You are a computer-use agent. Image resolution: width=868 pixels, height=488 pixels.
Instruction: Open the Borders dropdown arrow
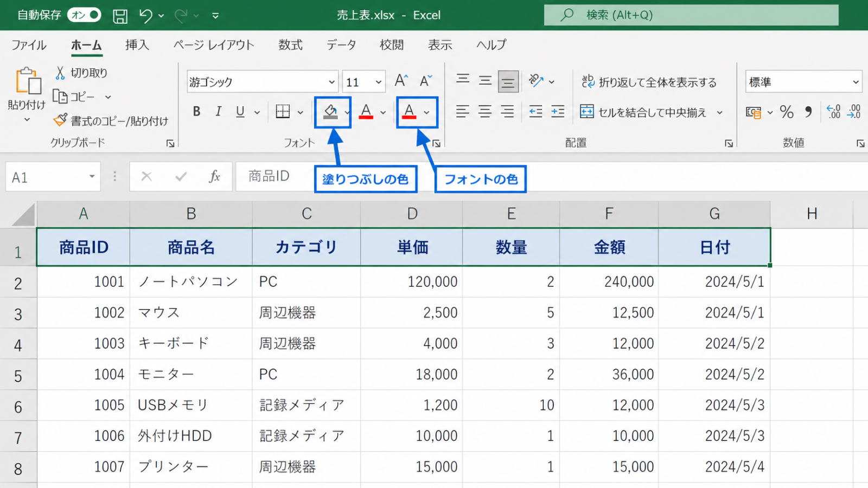pyautogui.click(x=300, y=112)
